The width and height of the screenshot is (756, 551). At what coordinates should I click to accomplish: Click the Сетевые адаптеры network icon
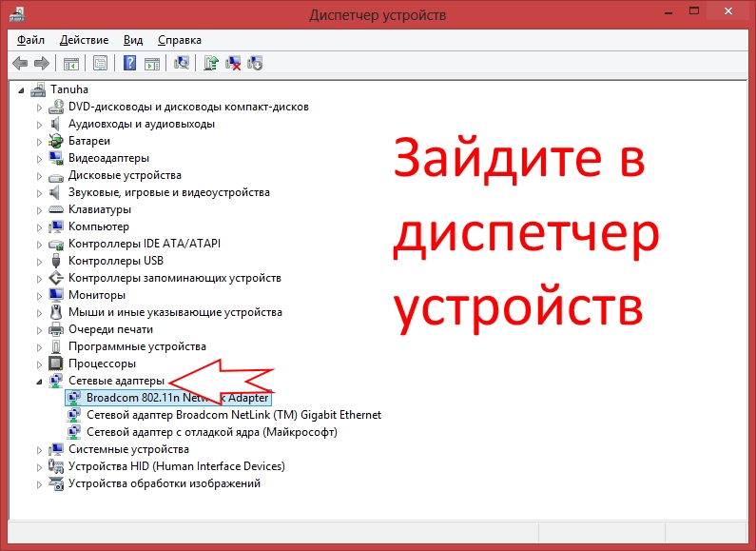pyautogui.click(x=56, y=381)
